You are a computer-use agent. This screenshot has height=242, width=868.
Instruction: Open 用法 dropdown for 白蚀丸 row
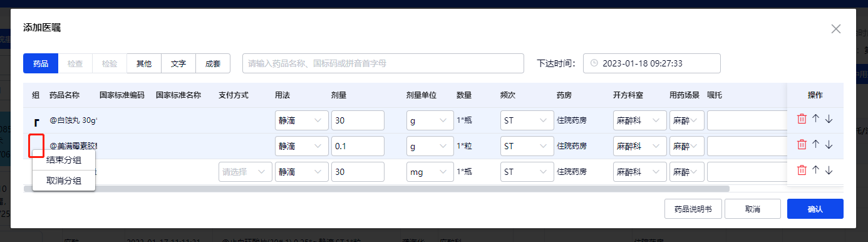pyautogui.click(x=302, y=120)
